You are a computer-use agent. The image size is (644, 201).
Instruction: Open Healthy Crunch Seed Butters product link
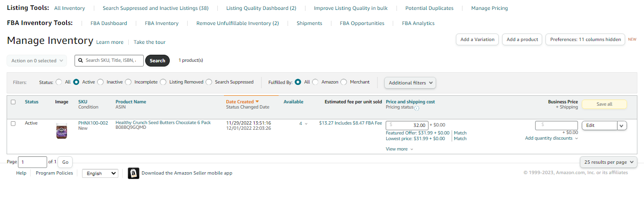click(163, 123)
